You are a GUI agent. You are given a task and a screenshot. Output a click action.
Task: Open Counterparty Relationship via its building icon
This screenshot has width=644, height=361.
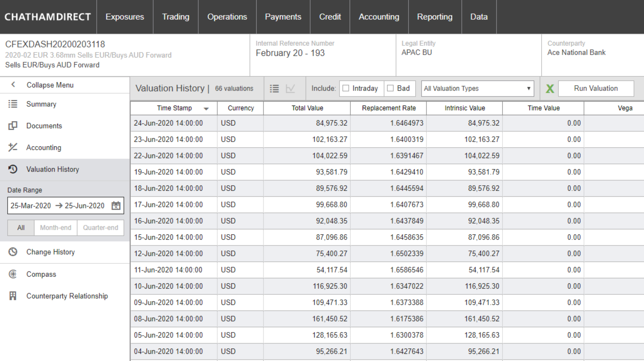pyautogui.click(x=13, y=296)
